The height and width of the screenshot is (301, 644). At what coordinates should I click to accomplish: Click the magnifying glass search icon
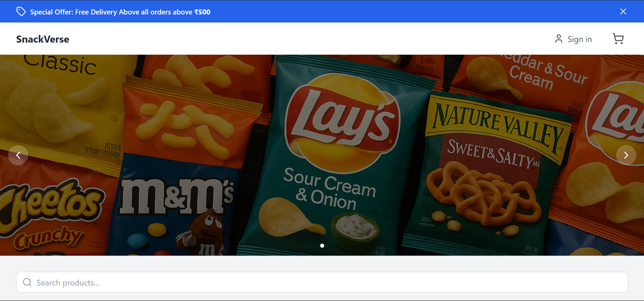coord(27,283)
